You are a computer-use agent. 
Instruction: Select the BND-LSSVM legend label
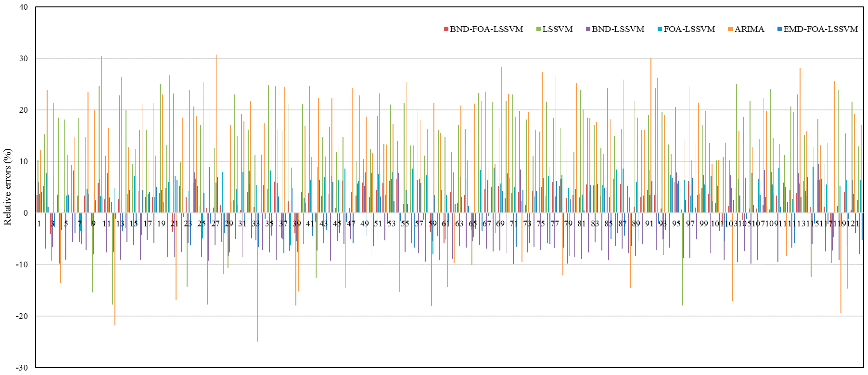click(x=618, y=29)
